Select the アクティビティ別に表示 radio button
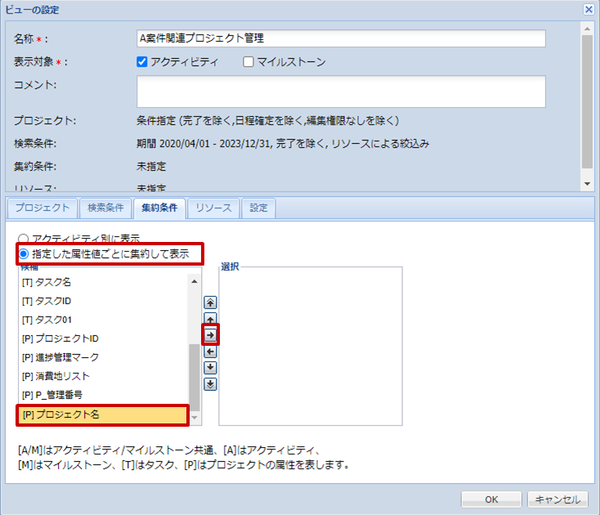This screenshot has width=600, height=515. (x=23, y=239)
